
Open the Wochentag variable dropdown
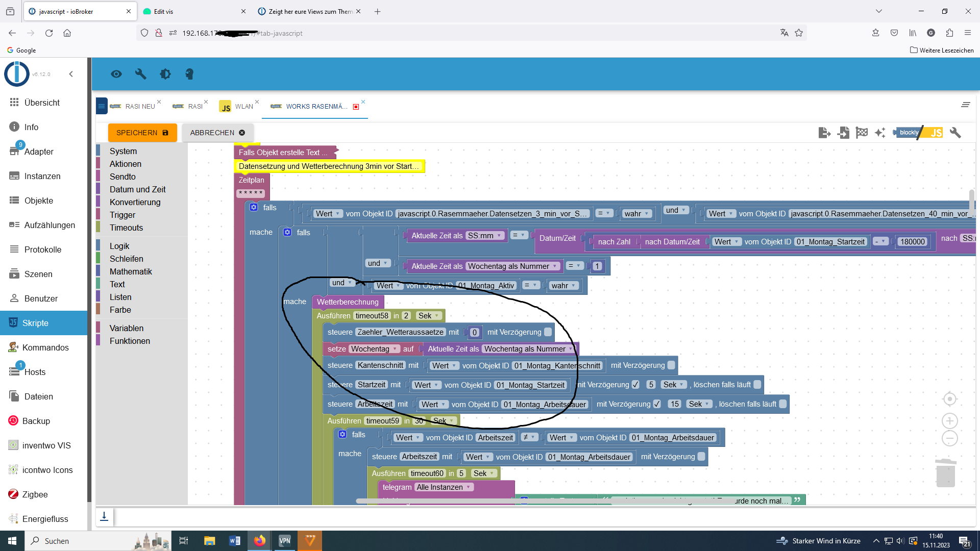[x=374, y=349]
